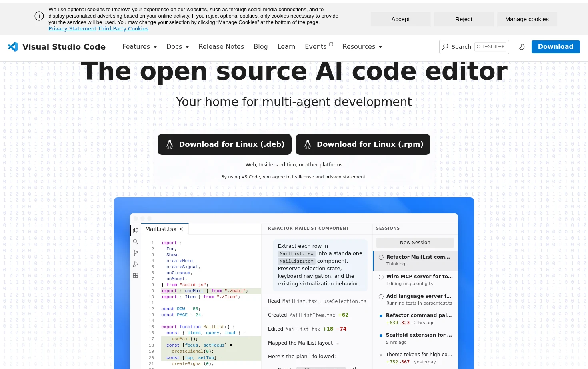Screen dimensions: 588x369
Task: Select the Wire MCP server te... session title
Action: [x=420, y=277]
